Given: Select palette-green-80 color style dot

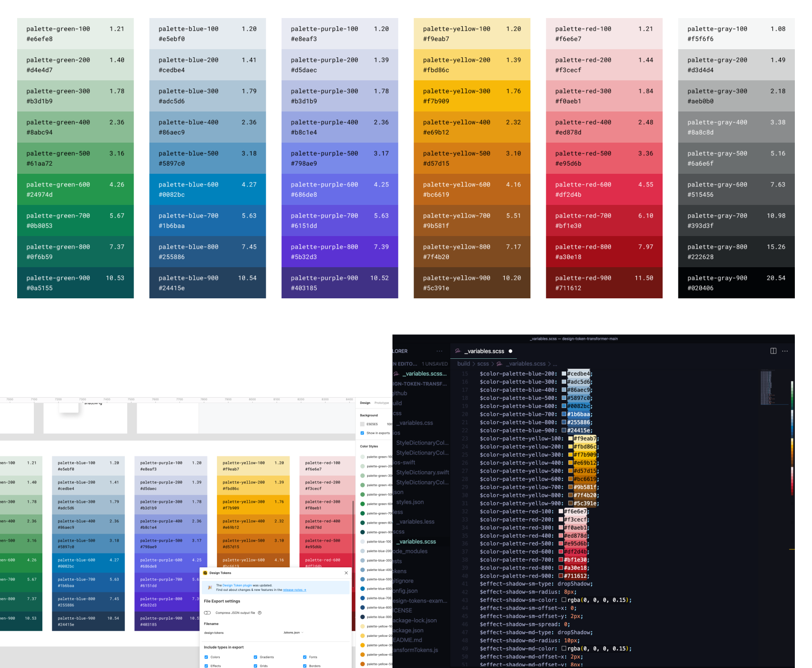Looking at the screenshot, I should pos(363,523).
